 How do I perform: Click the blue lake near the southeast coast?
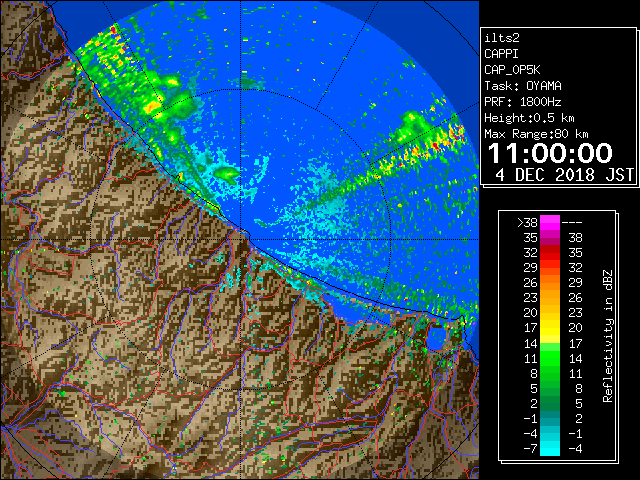[437, 339]
